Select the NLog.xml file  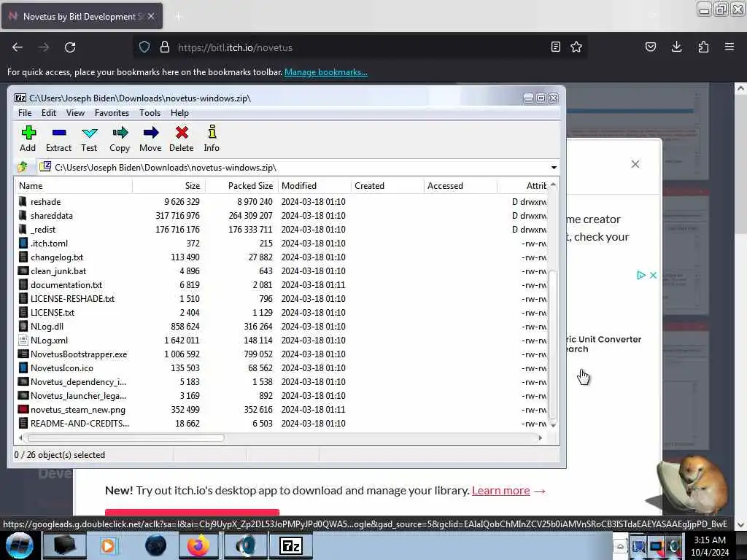click(49, 340)
